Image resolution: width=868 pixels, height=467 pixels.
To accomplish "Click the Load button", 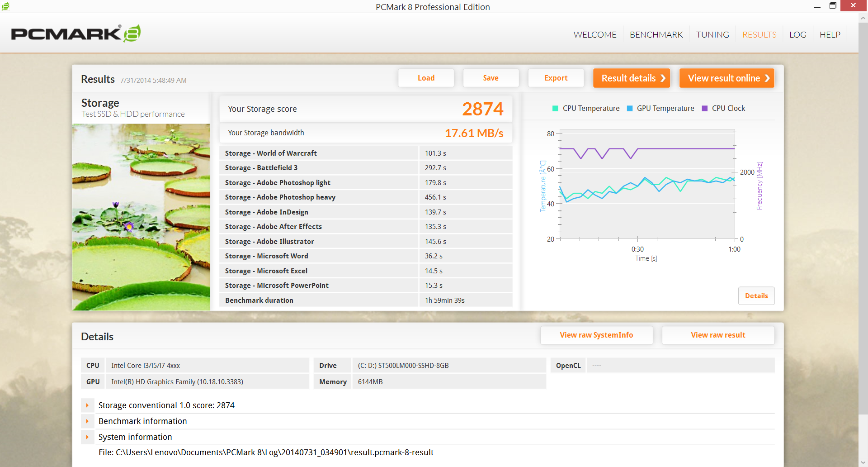I will click(426, 78).
